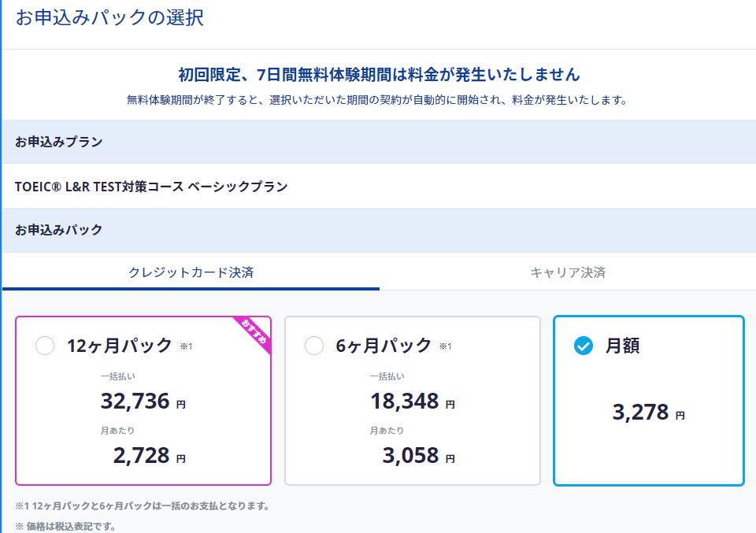Click the 7日間無料体験期間 headline text
756x533 pixels.
[x=379, y=75]
